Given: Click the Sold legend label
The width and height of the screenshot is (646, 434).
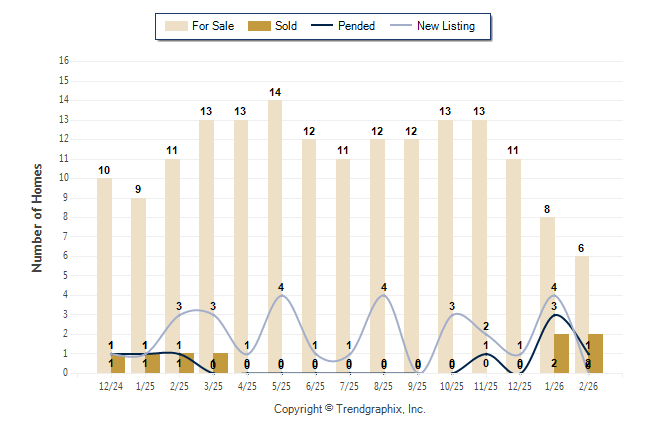Looking at the screenshot, I should (288, 26).
